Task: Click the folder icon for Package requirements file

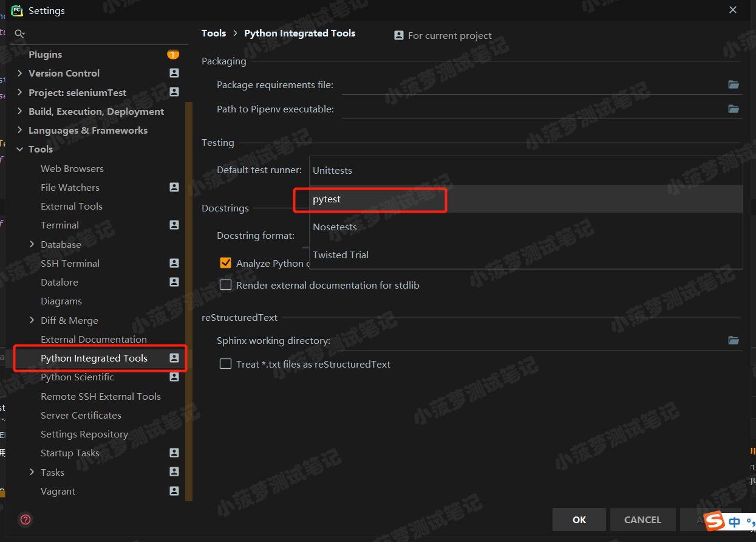Action: 734,85
